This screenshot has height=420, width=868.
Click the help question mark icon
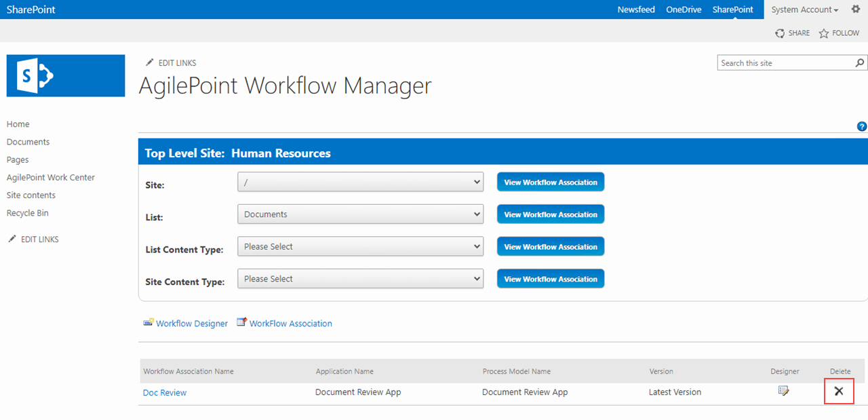pyautogui.click(x=862, y=126)
